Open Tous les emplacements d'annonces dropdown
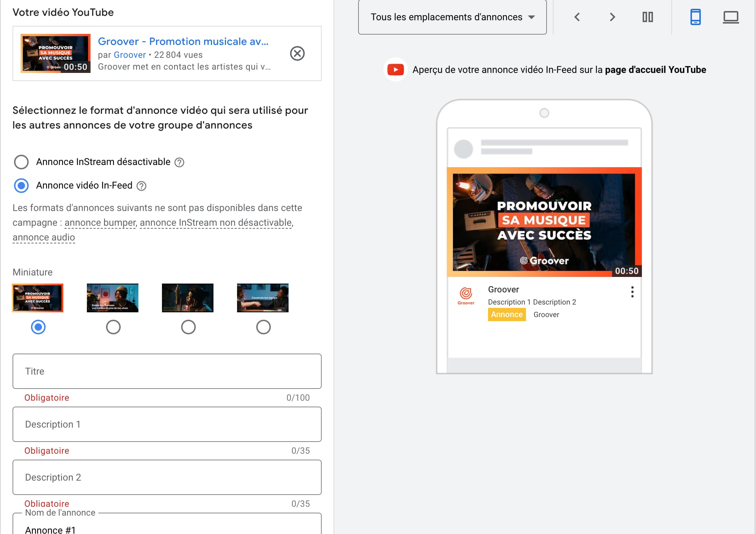The image size is (756, 534). [x=452, y=17]
